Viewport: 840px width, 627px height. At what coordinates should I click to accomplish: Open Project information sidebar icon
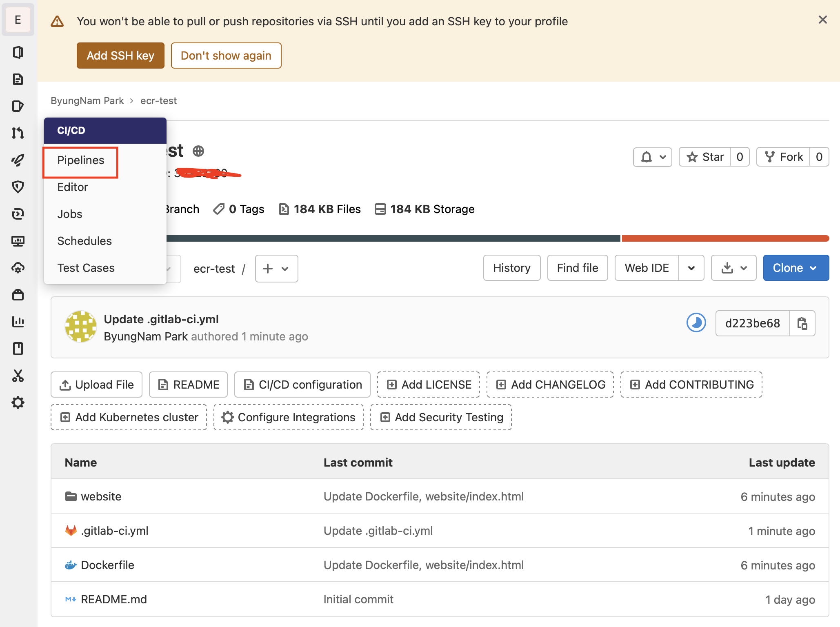point(18,52)
